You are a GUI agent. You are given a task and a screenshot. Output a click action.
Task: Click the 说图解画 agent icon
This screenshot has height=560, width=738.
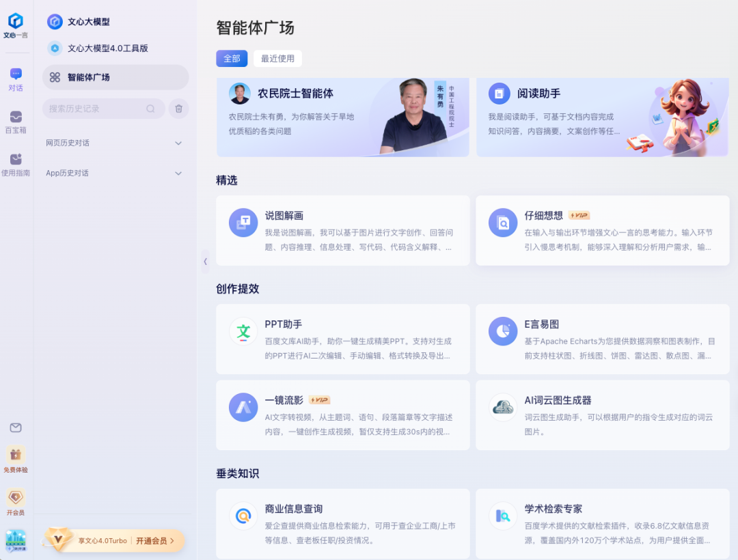(243, 223)
